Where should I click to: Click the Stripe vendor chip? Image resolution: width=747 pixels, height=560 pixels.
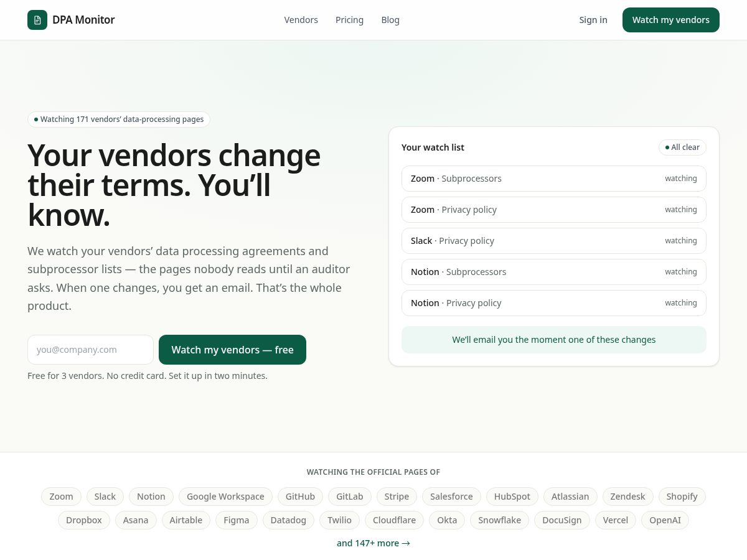[397, 497]
